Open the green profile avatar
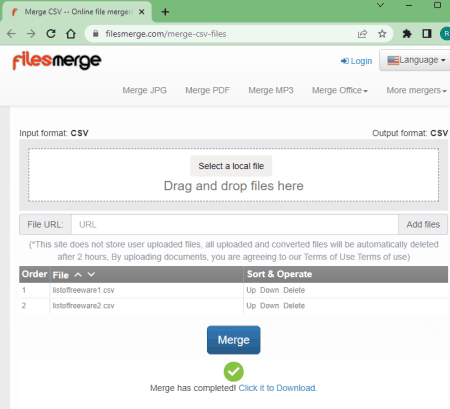Viewport: 450px width, 409px height. tap(445, 34)
